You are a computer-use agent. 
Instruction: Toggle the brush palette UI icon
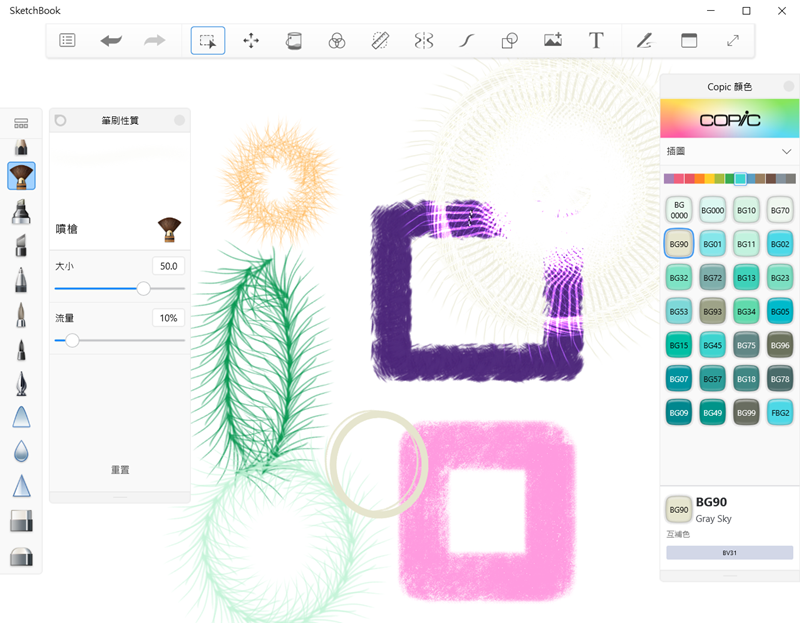tap(645, 41)
